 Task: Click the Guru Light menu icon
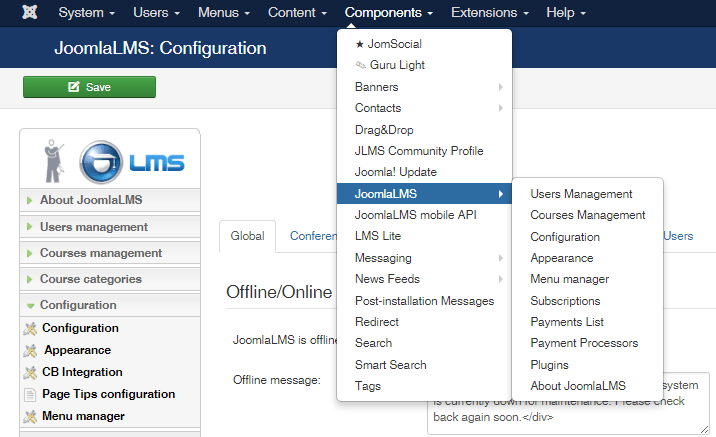tap(361, 65)
